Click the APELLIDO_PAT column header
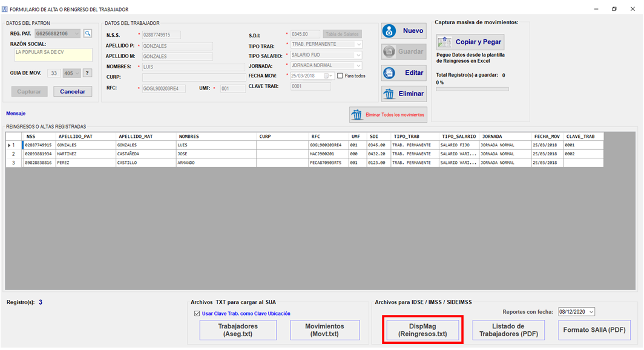644x350 pixels. (x=85, y=137)
